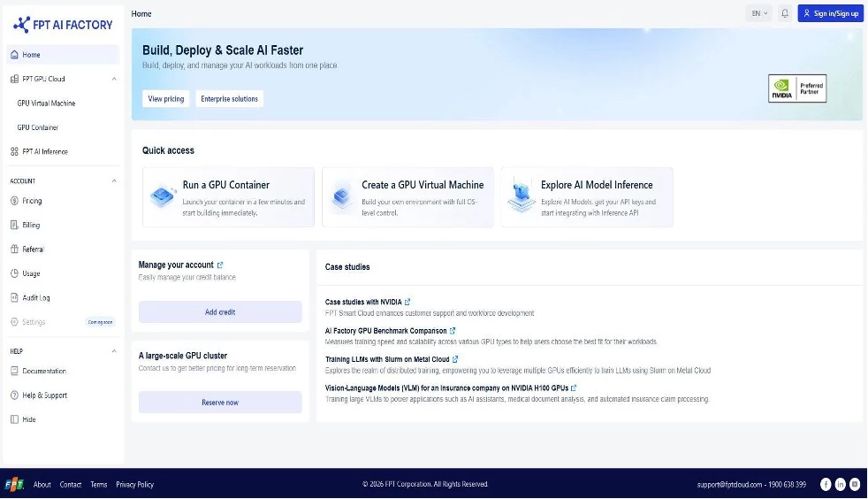The height and width of the screenshot is (499, 868).
Task: Open the Run a GPU Container title
Action: click(x=226, y=185)
